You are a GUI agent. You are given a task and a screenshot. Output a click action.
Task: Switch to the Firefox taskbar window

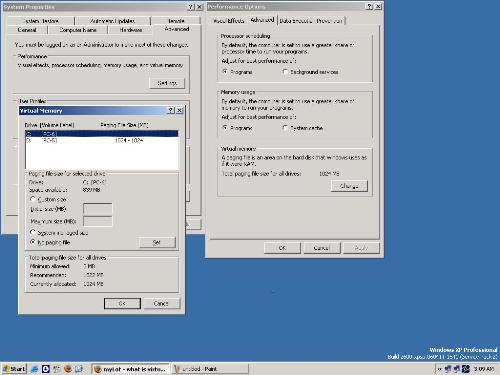pyautogui.click(x=130, y=369)
